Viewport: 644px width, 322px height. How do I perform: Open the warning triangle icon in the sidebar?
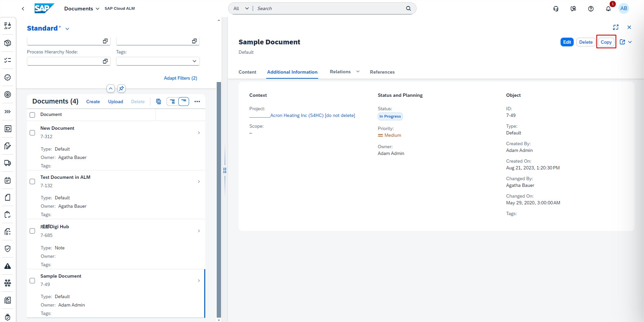coord(8,266)
